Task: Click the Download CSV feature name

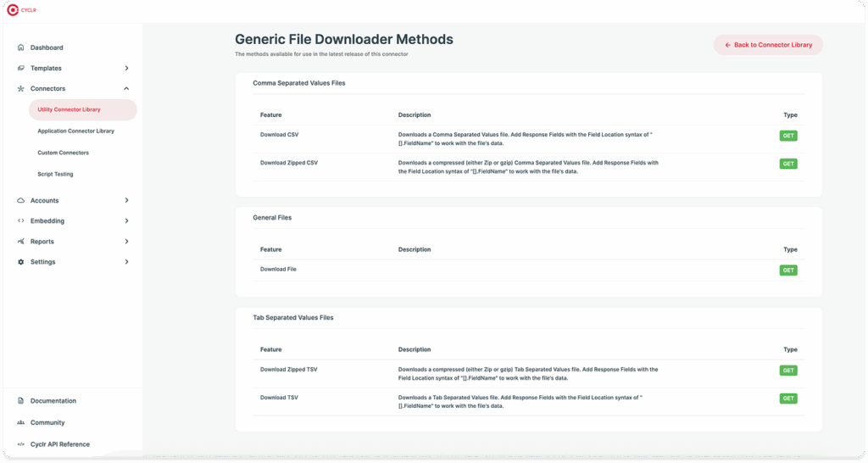Action: click(280, 135)
